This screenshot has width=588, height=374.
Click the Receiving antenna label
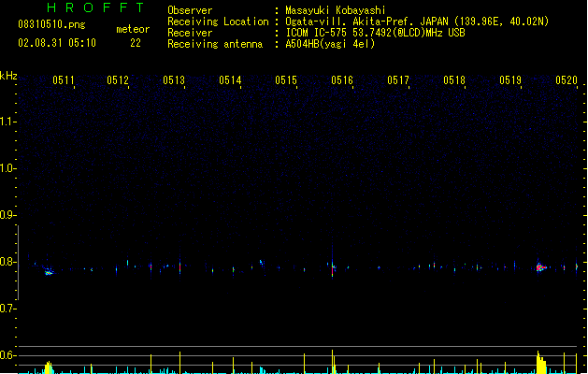(215, 44)
